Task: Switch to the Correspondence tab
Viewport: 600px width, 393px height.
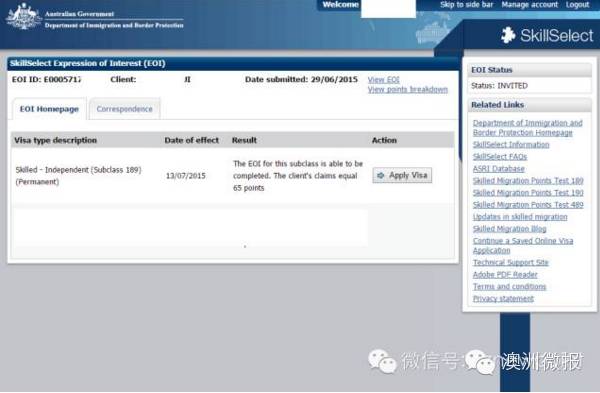Action: click(124, 109)
